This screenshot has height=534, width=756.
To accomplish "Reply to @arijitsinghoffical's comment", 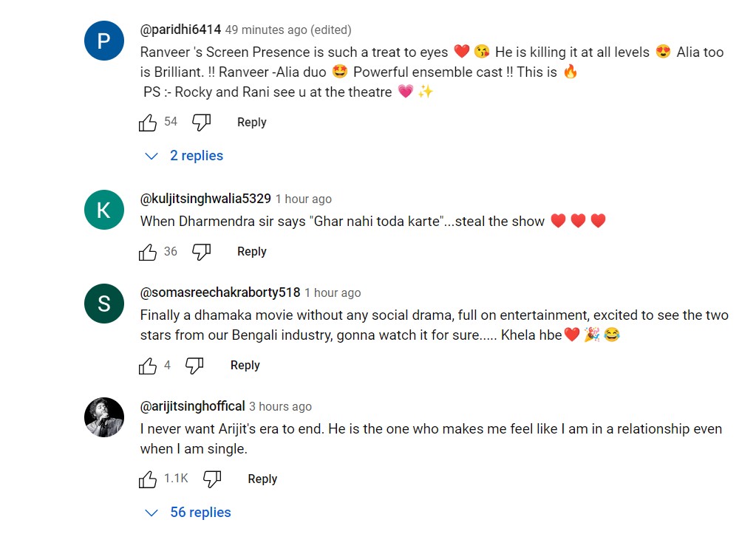I will [262, 479].
